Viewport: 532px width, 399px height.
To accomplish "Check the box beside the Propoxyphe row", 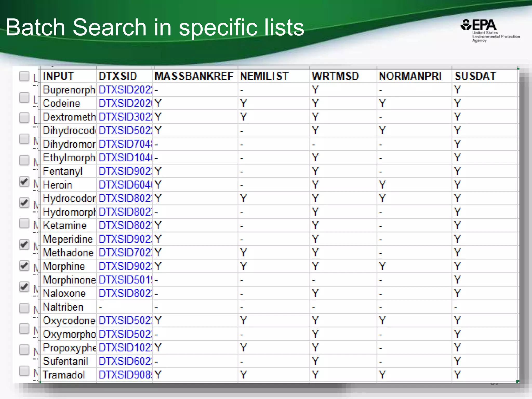I will coord(24,350).
